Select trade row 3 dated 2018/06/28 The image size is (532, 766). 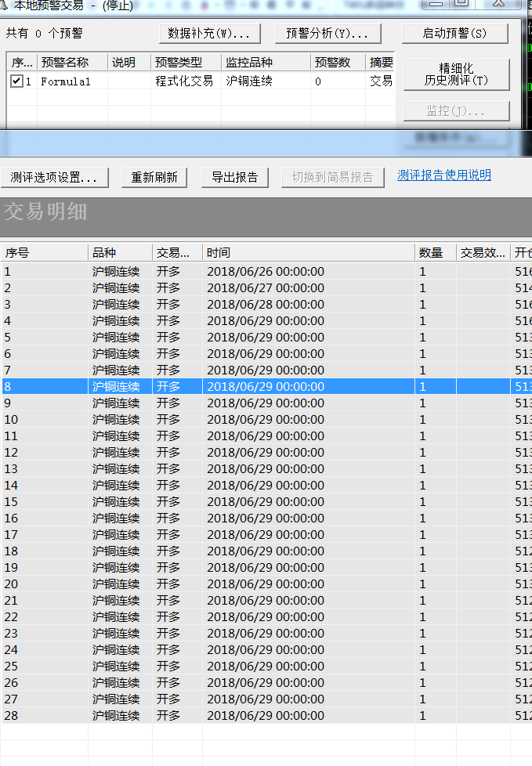266,305
